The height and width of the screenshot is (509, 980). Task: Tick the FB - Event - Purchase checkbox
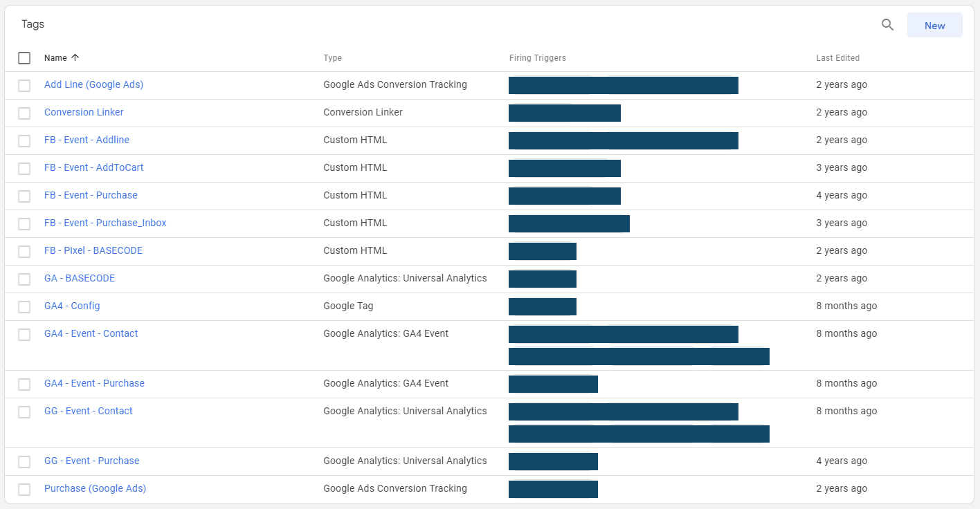point(24,196)
